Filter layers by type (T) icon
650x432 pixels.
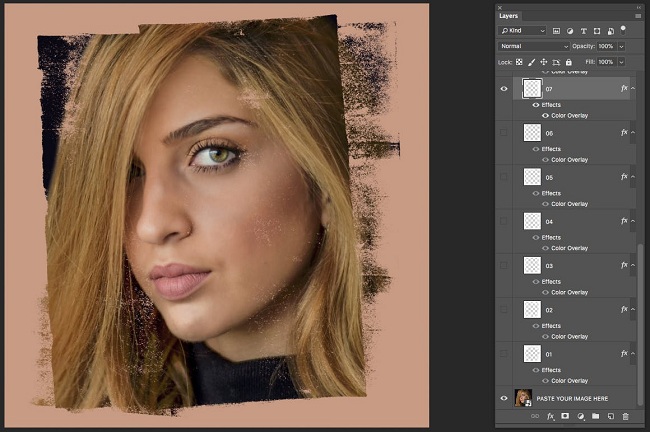pyautogui.click(x=583, y=31)
